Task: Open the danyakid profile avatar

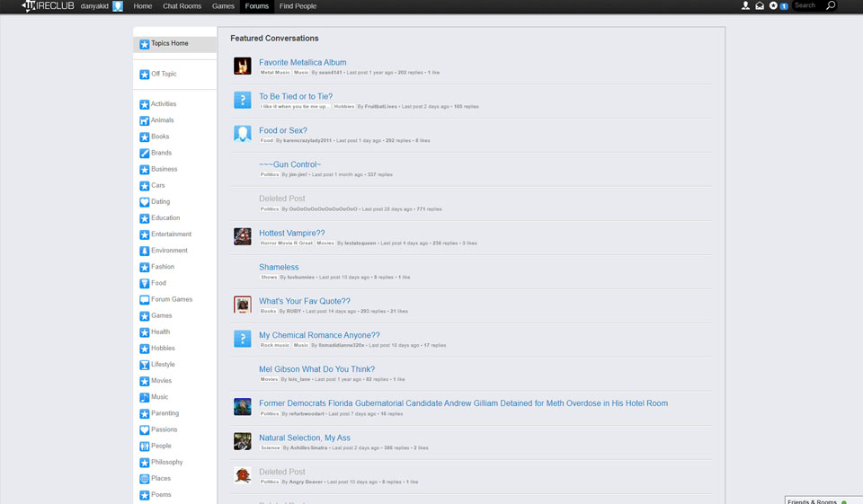Action: click(x=118, y=6)
